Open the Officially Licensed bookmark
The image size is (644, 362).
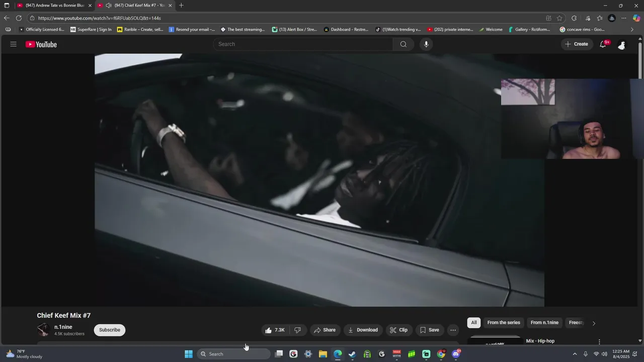click(42, 29)
